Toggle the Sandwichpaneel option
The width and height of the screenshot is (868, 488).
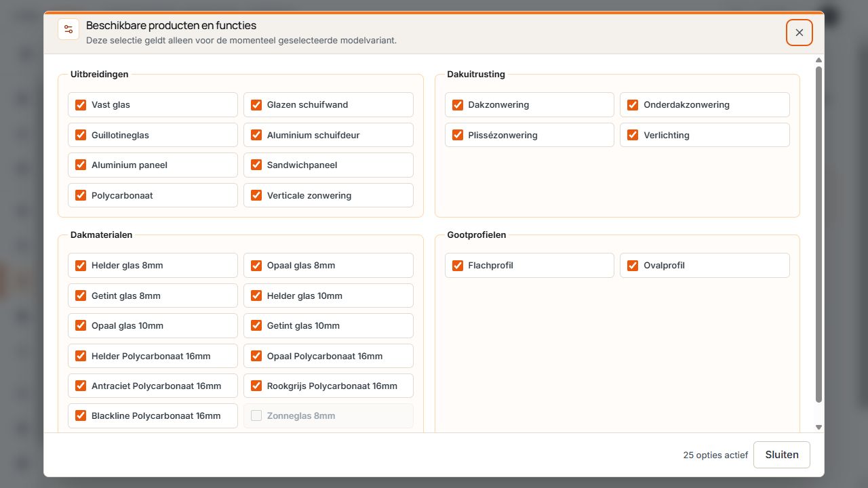pyautogui.click(x=256, y=165)
